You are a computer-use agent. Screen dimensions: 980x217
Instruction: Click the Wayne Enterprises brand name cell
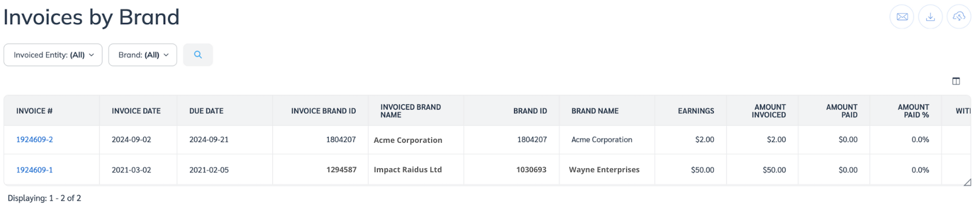[x=604, y=170]
